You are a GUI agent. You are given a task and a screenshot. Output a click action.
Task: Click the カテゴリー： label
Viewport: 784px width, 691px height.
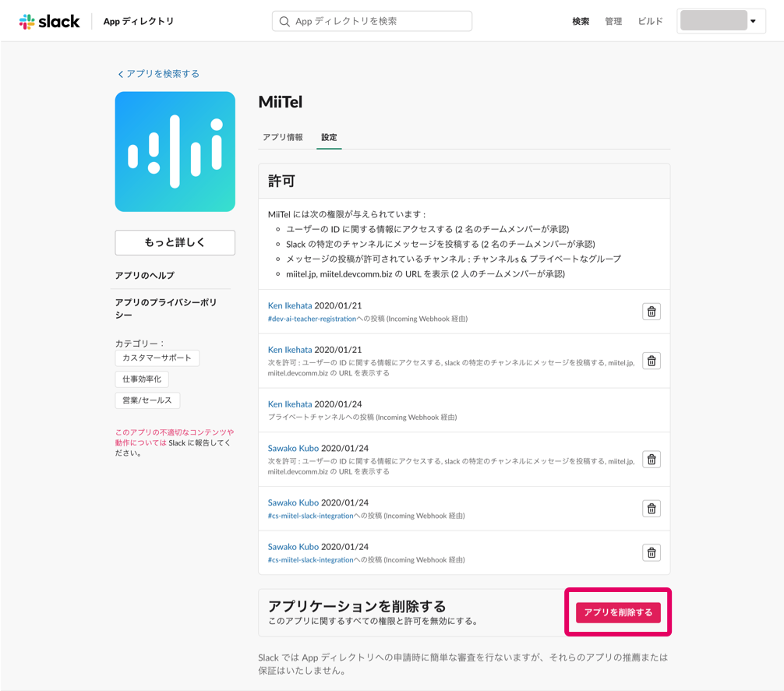(x=139, y=344)
